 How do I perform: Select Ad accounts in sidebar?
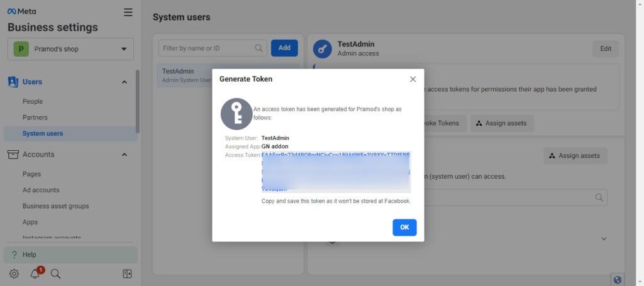[x=41, y=190]
